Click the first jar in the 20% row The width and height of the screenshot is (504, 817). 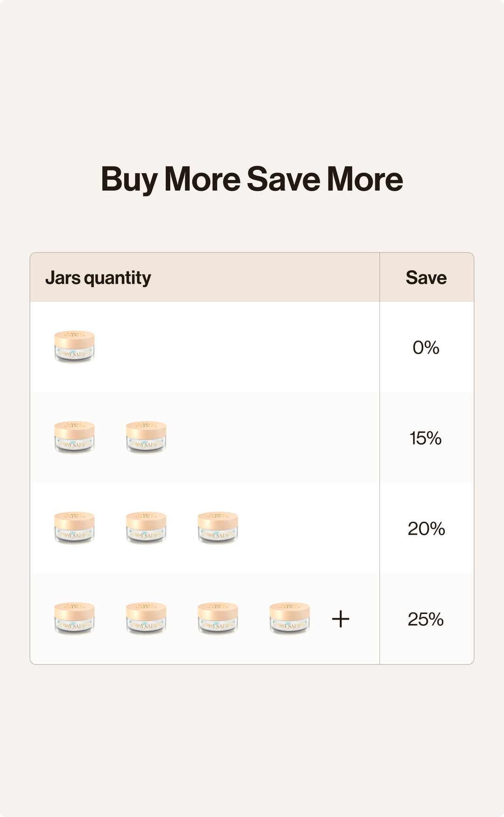click(74, 528)
